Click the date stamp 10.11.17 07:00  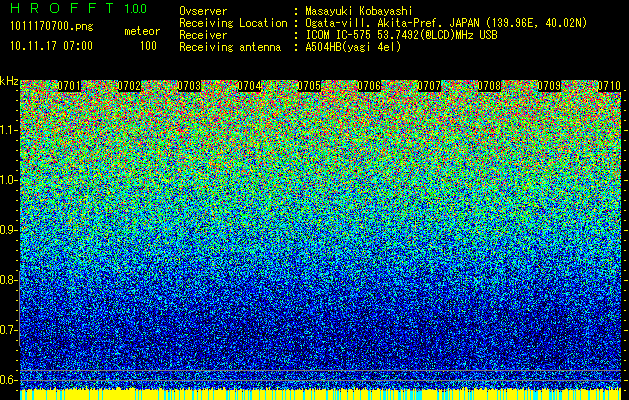point(51,46)
